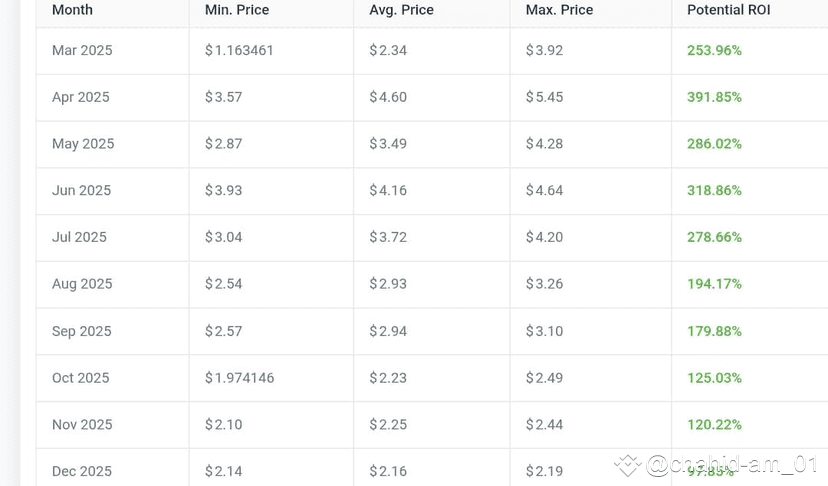
Task: Click the 120.22% ROI for Nov 2025
Action: [714, 424]
